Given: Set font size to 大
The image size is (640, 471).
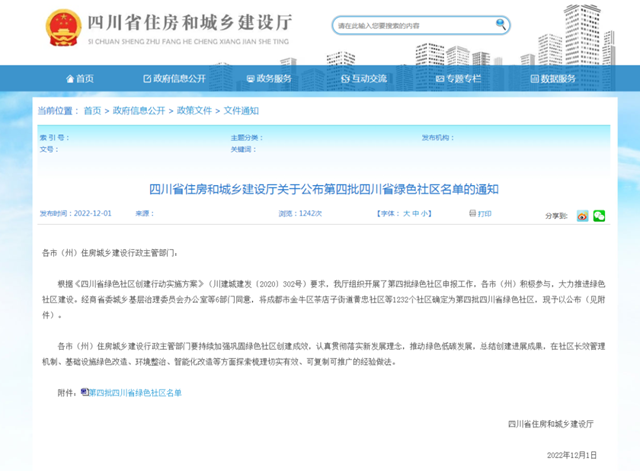Looking at the screenshot, I should point(407,213).
